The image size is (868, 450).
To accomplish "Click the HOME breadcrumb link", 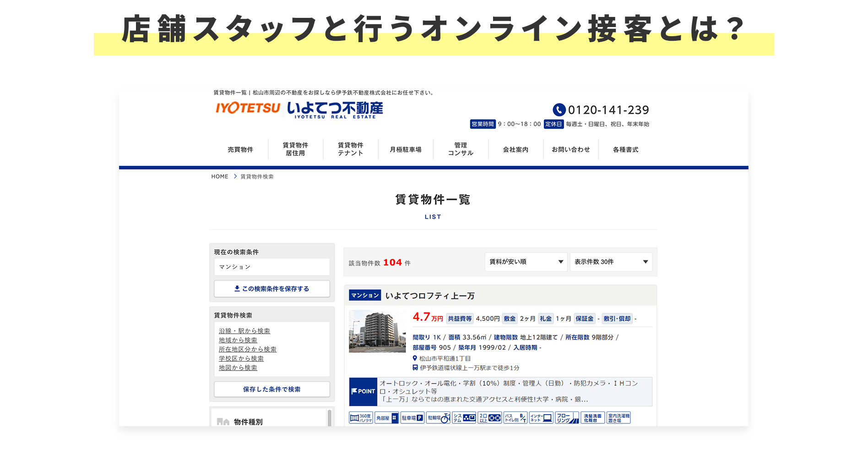I will click(220, 176).
